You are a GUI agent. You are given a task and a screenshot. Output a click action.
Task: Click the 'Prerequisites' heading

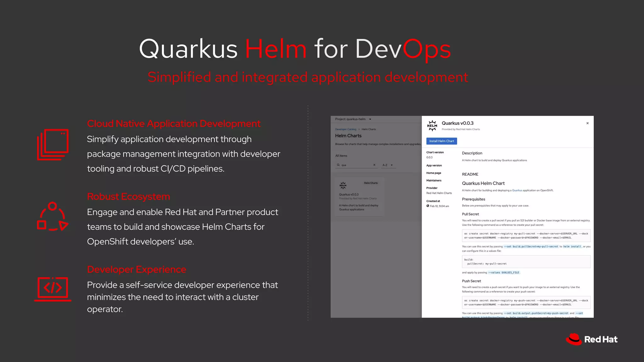[x=473, y=199]
